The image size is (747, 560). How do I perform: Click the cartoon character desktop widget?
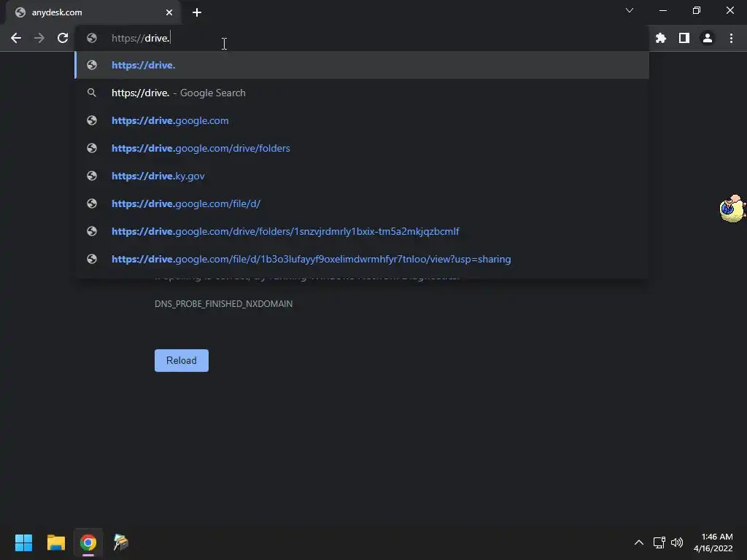[732, 208]
